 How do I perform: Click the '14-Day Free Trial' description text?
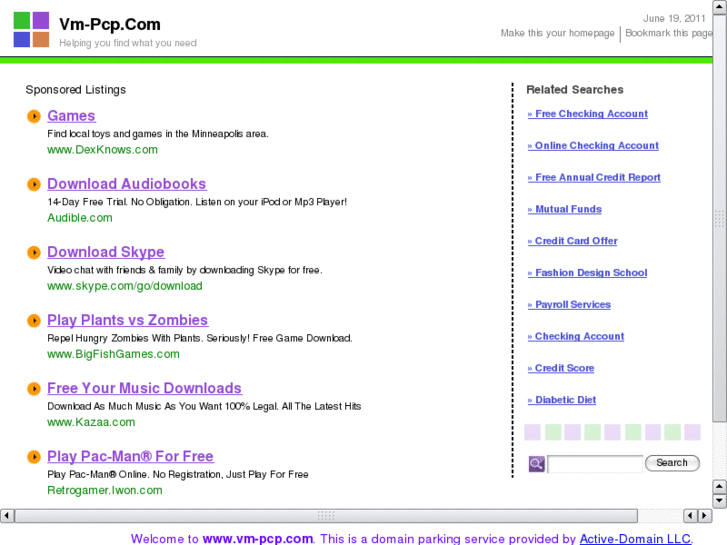197,202
